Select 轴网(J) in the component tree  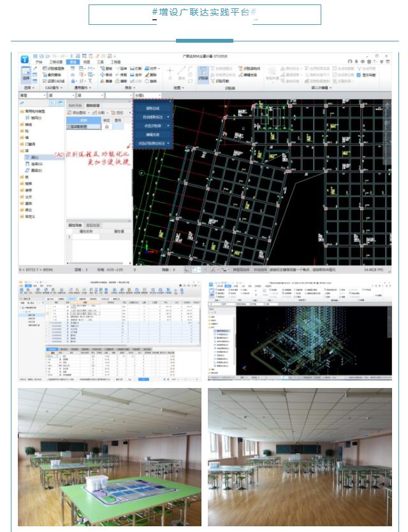click(x=34, y=118)
